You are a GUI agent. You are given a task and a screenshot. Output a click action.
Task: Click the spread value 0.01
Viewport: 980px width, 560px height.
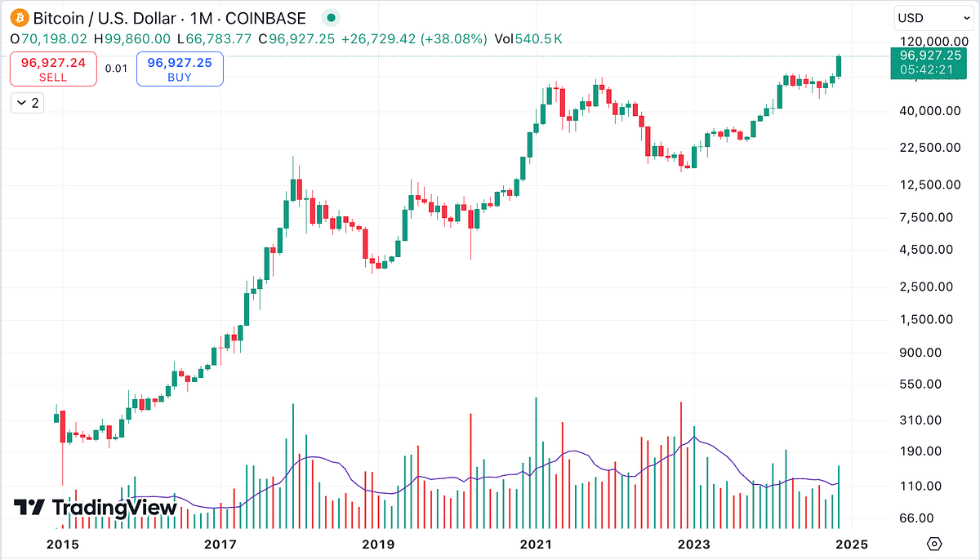117,69
